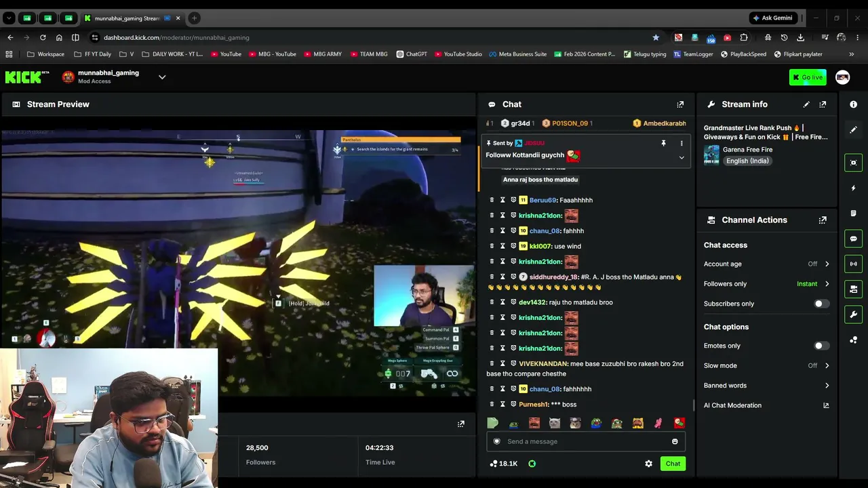Expand the pinned message chevron
The image size is (868, 488).
682,158
